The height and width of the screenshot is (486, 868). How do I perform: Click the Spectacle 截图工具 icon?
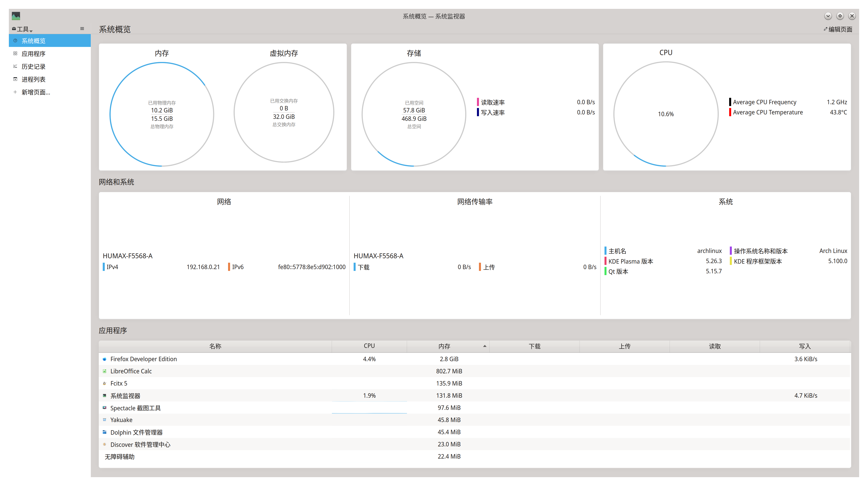click(105, 408)
